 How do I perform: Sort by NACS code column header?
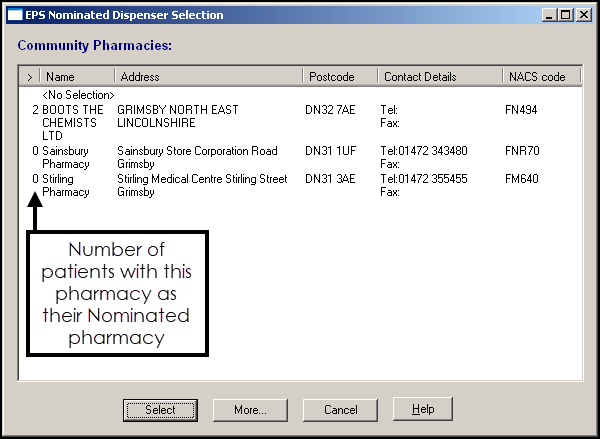point(540,77)
